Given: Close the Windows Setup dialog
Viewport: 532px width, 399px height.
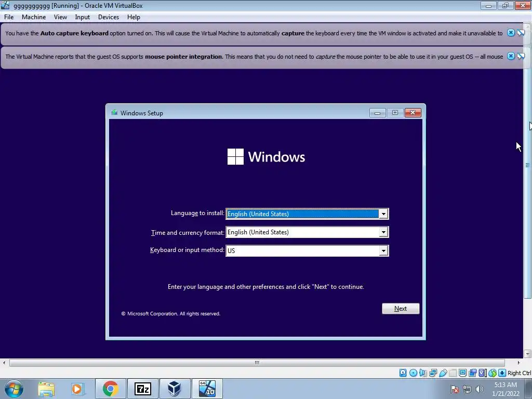Looking at the screenshot, I should [413, 113].
